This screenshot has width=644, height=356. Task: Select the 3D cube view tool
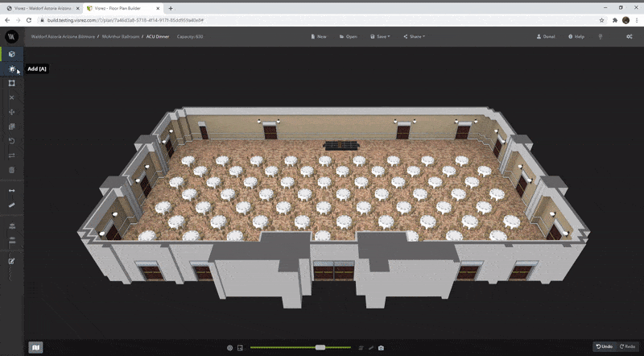[x=11, y=54]
